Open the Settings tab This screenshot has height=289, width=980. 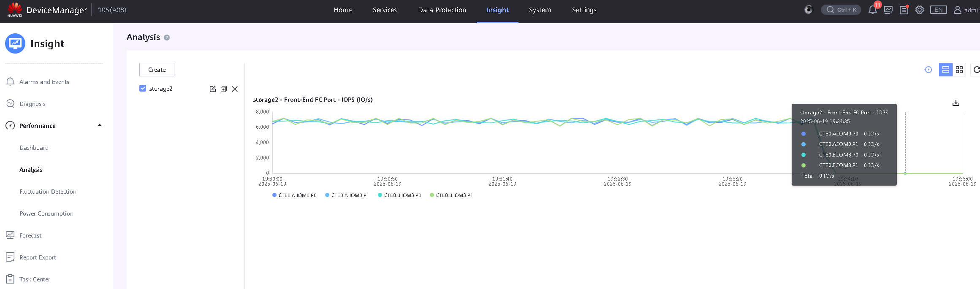click(584, 10)
